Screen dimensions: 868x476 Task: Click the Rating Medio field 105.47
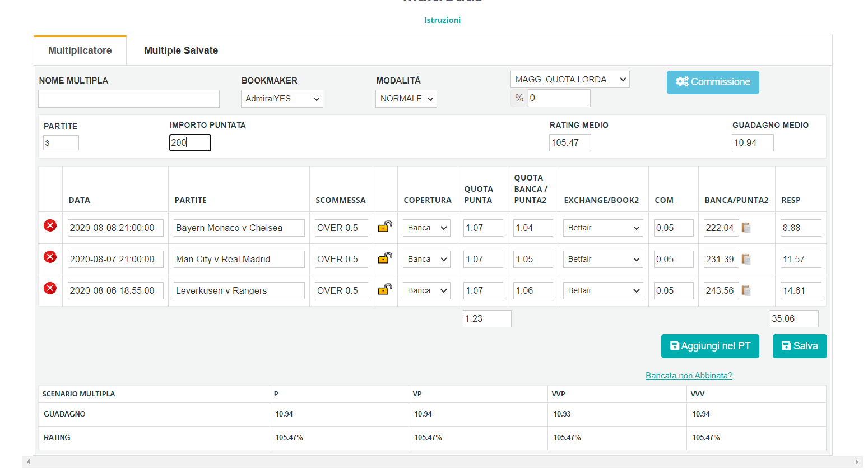(570, 143)
